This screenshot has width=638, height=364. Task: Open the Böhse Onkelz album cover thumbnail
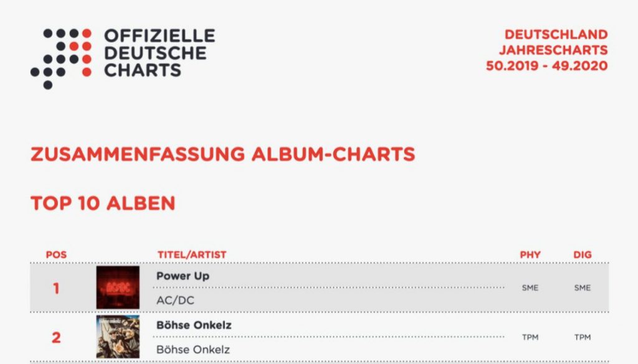(x=118, y=337)
